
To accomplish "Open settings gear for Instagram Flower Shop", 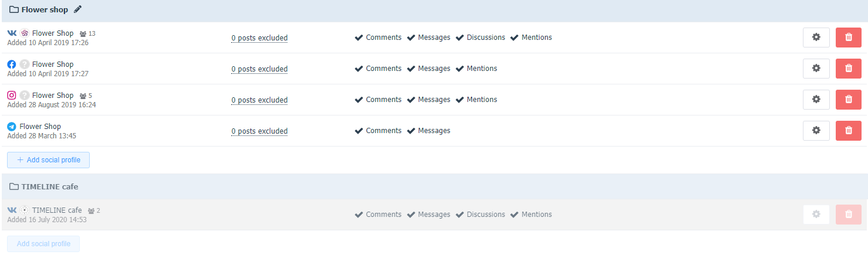I will (x=816, y=99).
